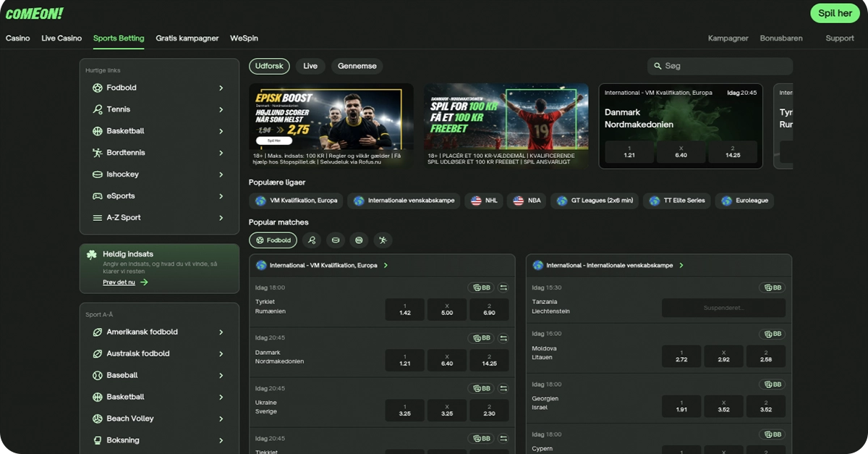
Task: Select the Euroleague league chip
Action: pyautogui.click(x=745, y=201)
